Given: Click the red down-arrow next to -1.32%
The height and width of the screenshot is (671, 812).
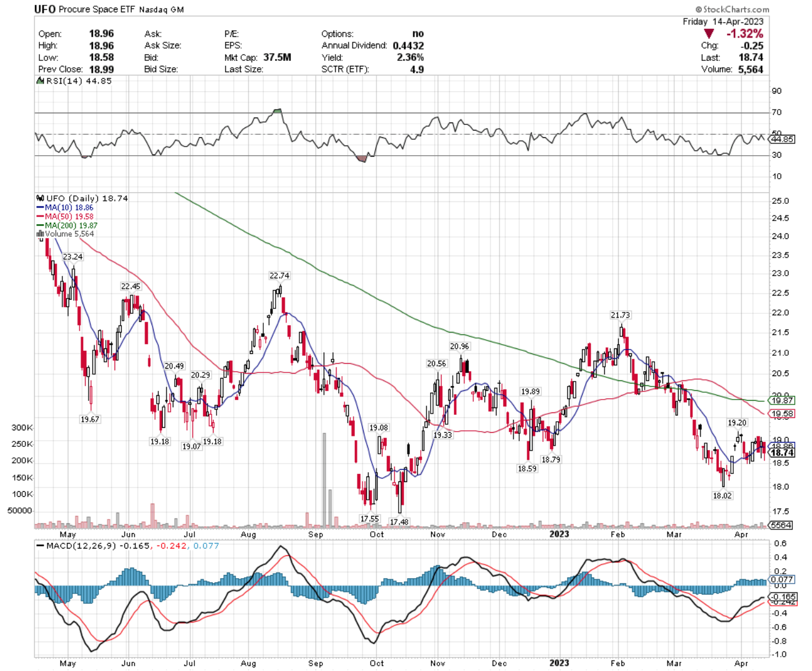Looking at the screenshot, I should tap(710, 34).
